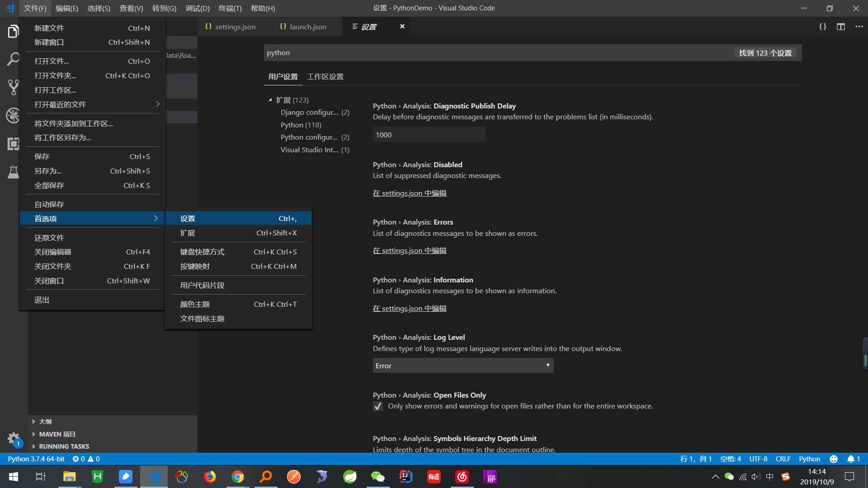Open the Extensions view icon
Viewport: 868px width, 488px height.
14,144
